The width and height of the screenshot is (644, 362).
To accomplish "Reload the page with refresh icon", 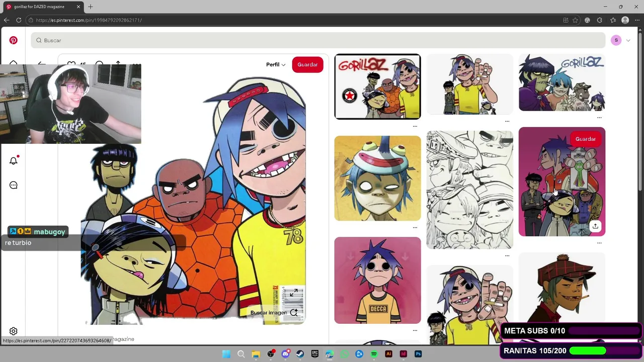I will coord(19,20).
